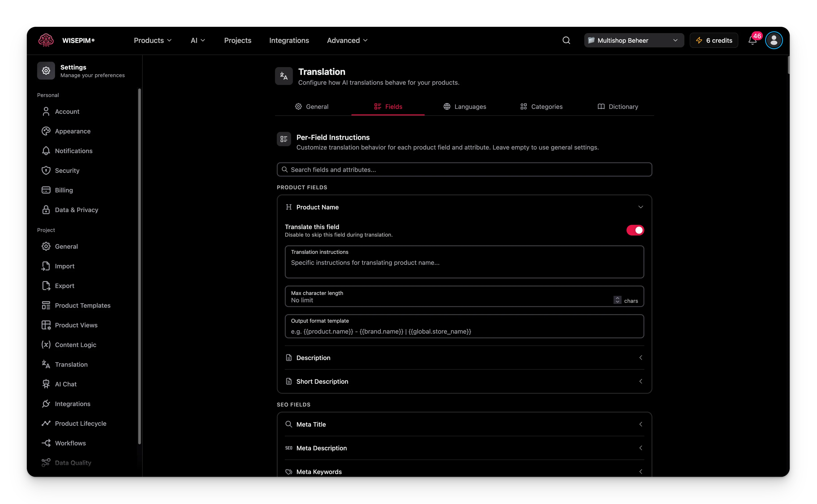817x504 pixels.
Task: Disable the Translate this field toggle
Action: coord(635,230)
